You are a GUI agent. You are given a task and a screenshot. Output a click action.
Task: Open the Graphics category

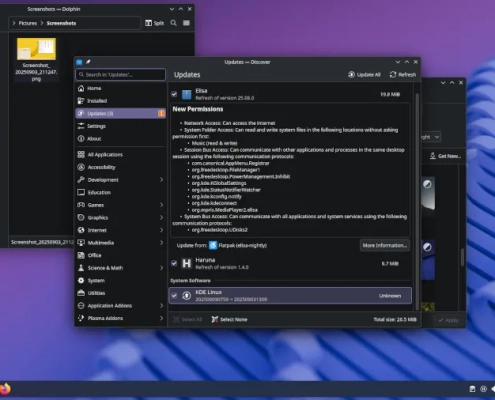[120, 217]
